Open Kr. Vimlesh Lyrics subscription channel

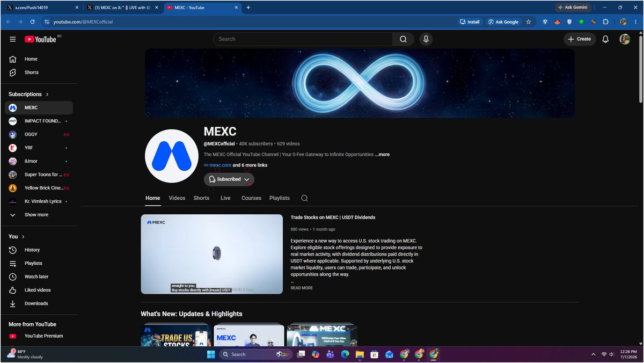(39, 201)
